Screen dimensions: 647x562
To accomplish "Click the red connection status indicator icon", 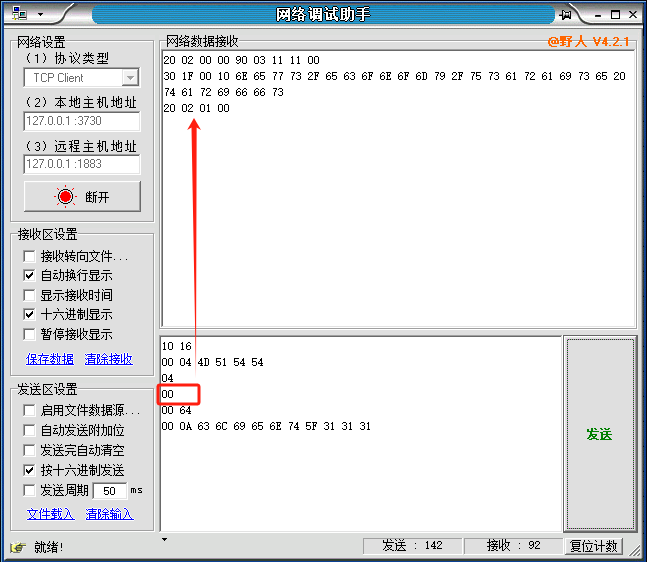I will pos(65,196).
